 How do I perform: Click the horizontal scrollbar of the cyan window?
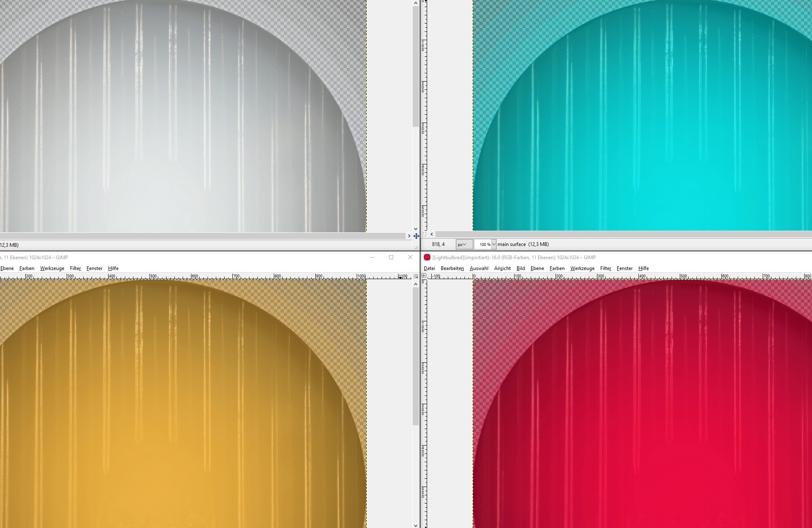click(621, 234)
